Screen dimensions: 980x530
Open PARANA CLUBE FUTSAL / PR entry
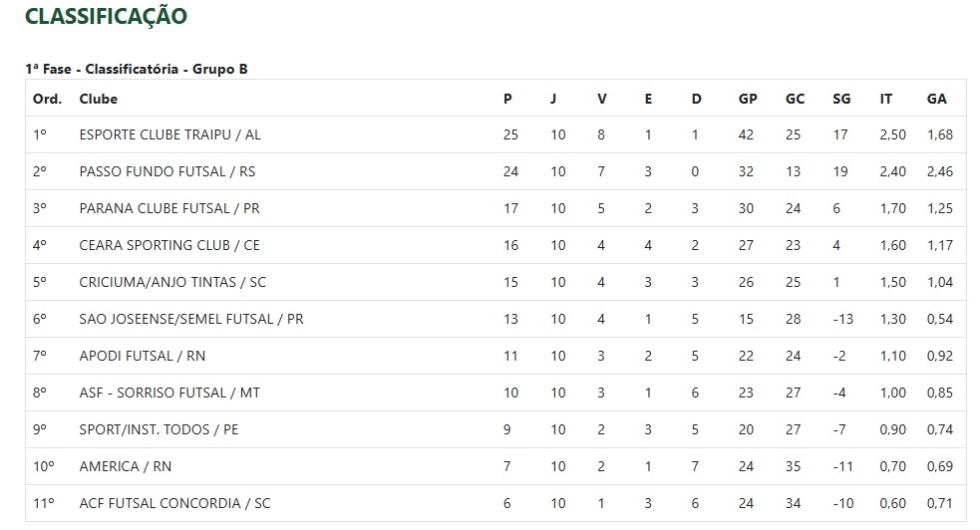click(169, 208)
